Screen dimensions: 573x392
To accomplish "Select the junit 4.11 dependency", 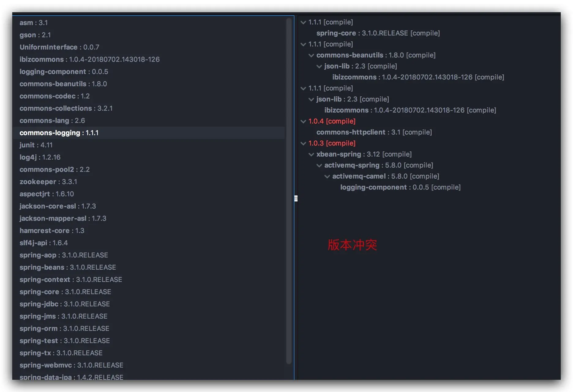I will click(36, 145).
